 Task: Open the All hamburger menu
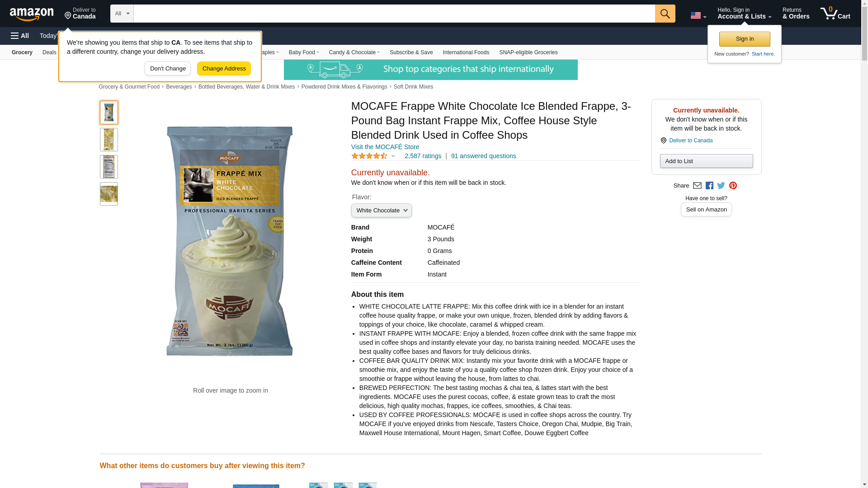[x=20, y=36]
